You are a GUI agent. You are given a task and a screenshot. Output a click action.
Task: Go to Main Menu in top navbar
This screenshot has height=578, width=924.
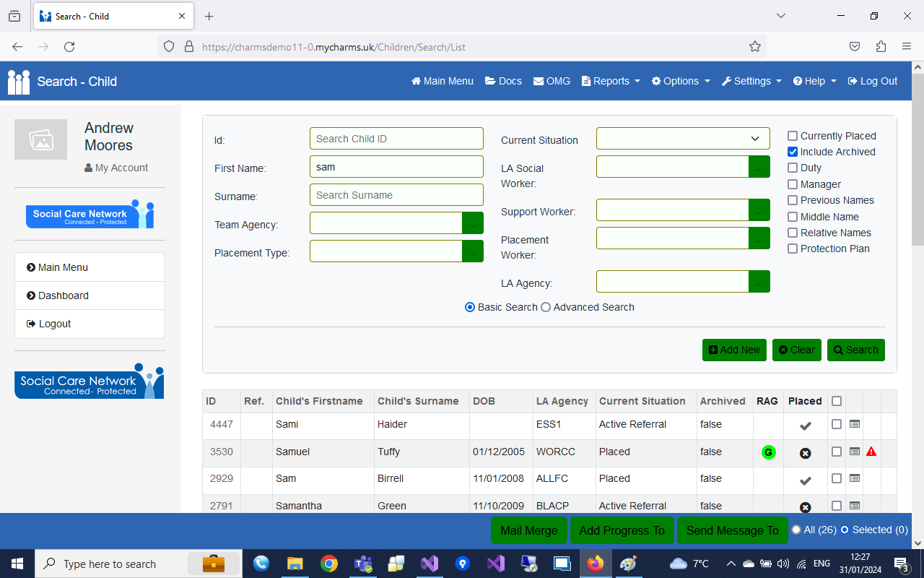click(x=443, y=81)
